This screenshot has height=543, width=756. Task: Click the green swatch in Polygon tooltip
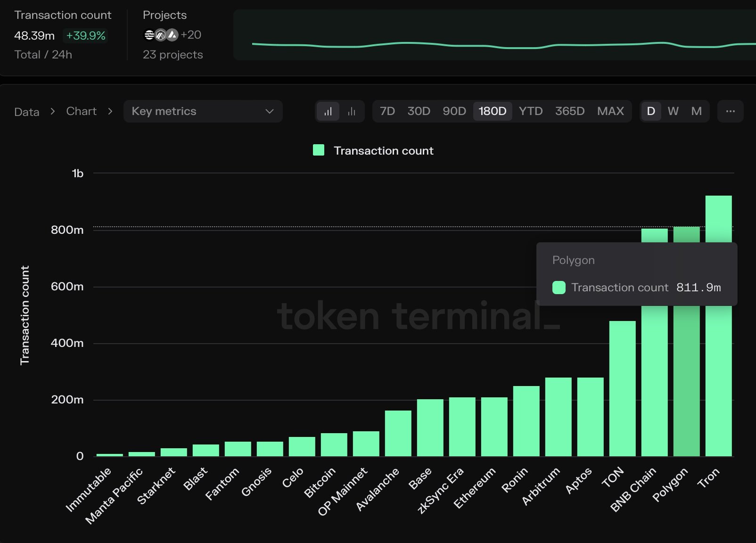[559, 288]
